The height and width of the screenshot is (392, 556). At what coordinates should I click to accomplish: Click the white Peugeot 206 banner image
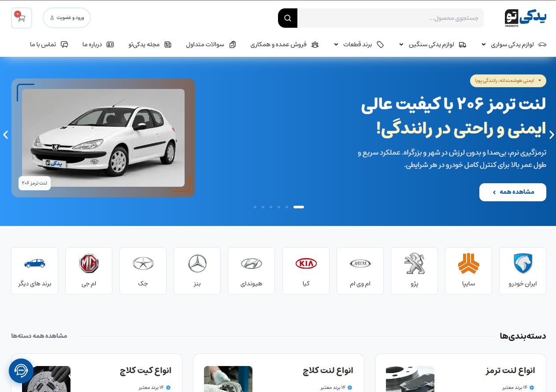103,138
